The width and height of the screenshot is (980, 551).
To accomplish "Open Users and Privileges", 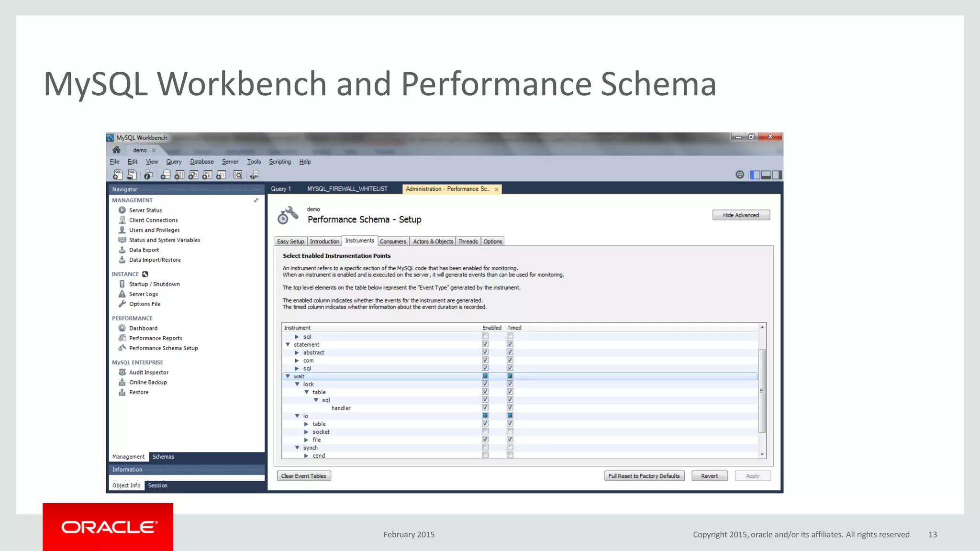I will (154, 230).
